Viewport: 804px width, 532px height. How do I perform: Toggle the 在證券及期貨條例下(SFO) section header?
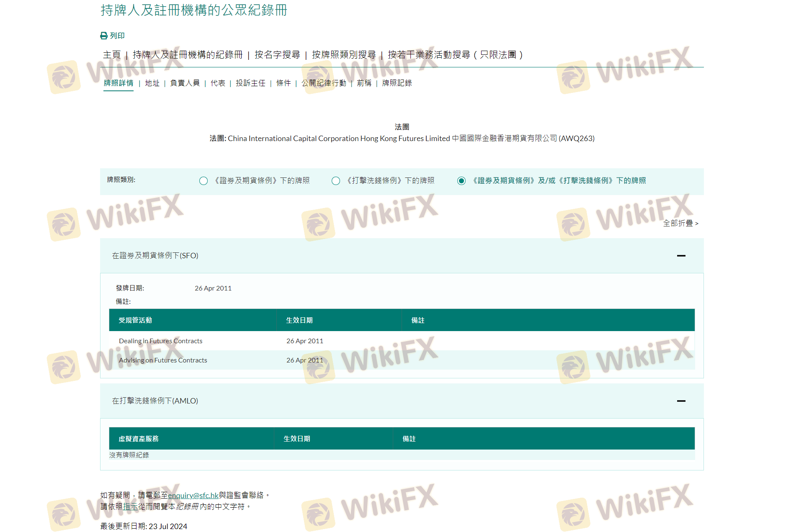coord(155,256)
